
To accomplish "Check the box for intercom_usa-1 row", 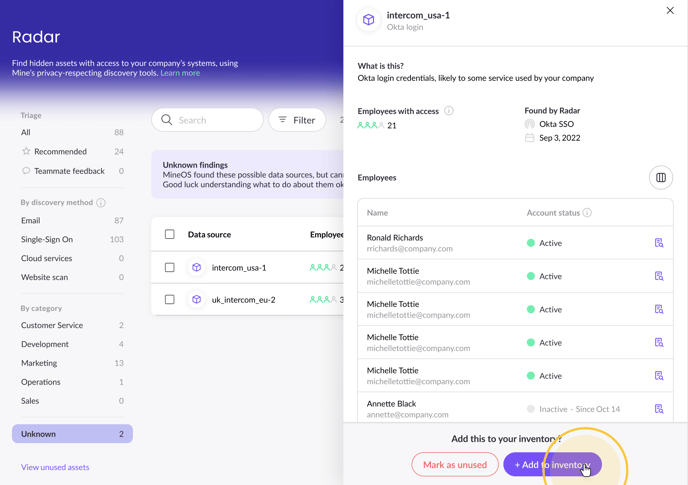I will coord(169,267).
